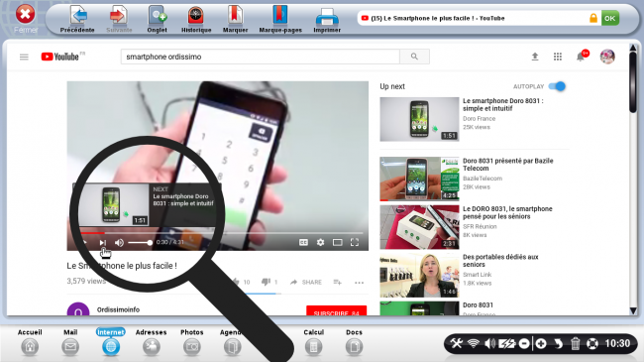Click the padlock security icon
The height and width of the screenshot is (362, 644).
593,18
